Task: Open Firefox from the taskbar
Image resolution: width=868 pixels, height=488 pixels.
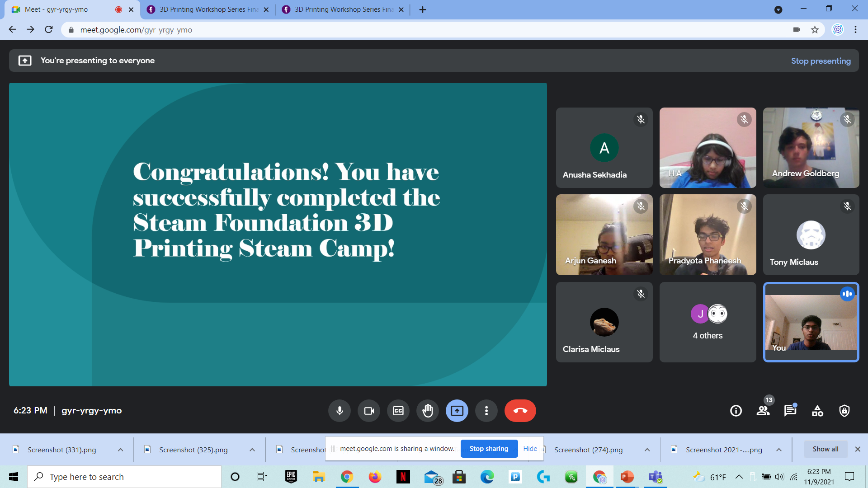Action: tap(375, 477)
